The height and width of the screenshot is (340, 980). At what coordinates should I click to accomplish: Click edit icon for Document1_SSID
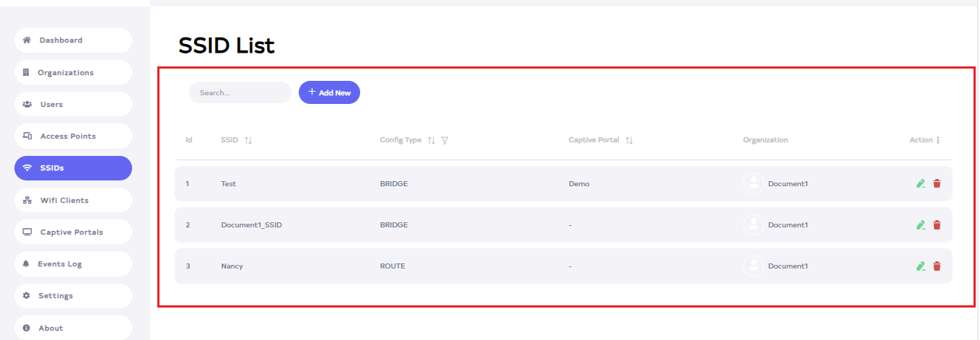click(x=921, y=225)
